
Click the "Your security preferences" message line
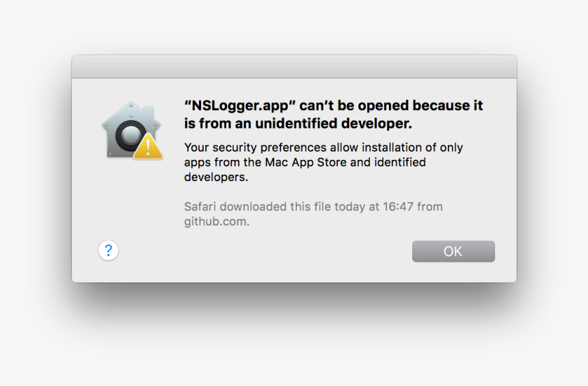tap(323, 148)
